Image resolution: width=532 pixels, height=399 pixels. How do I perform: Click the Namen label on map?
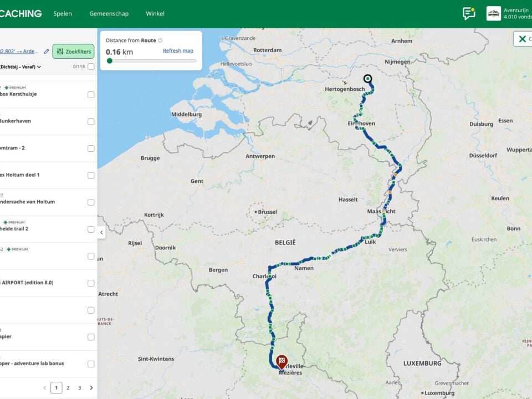pos(304,268)
